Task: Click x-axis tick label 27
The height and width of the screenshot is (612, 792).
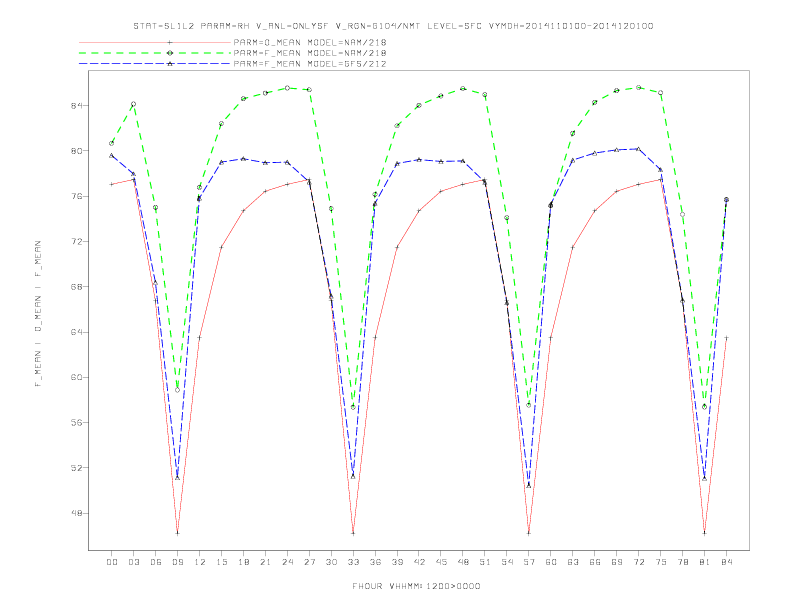Action: (310, 562)
